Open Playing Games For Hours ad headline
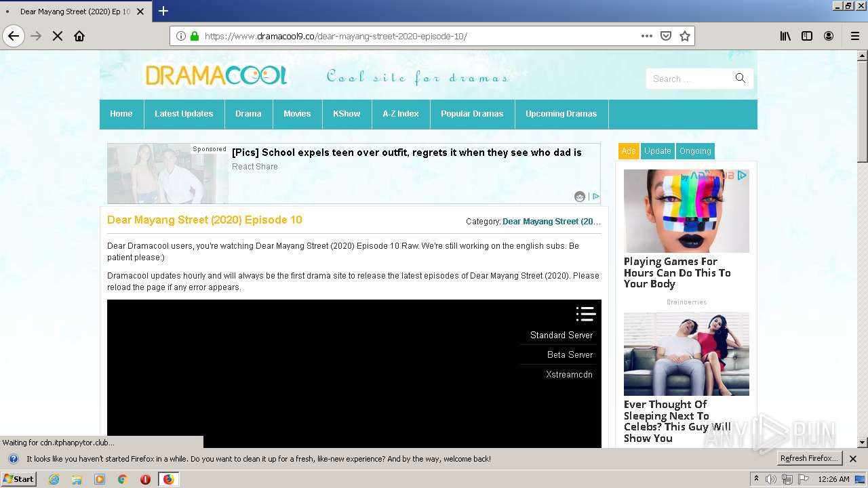 pyautogui.click(x=677, y=273)
